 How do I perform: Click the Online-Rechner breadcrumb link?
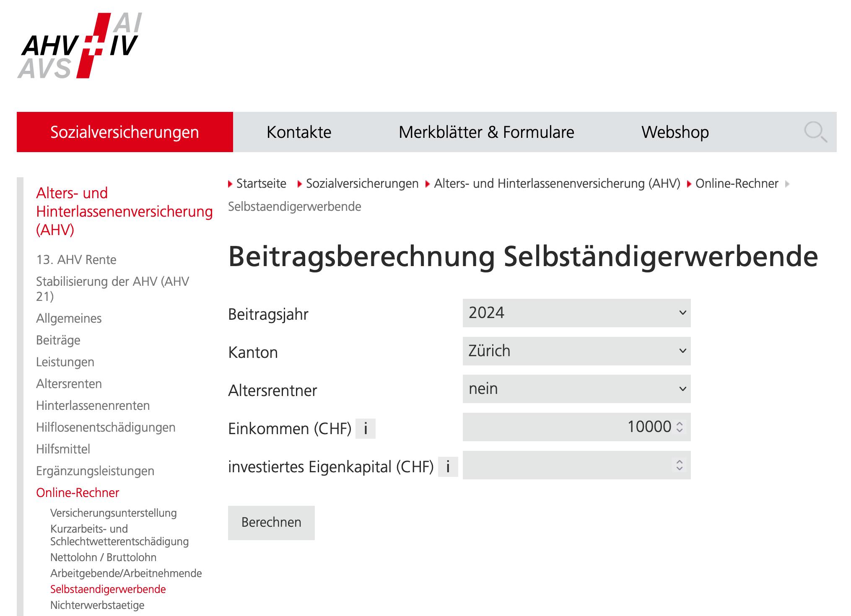click(x=737, y=184)
